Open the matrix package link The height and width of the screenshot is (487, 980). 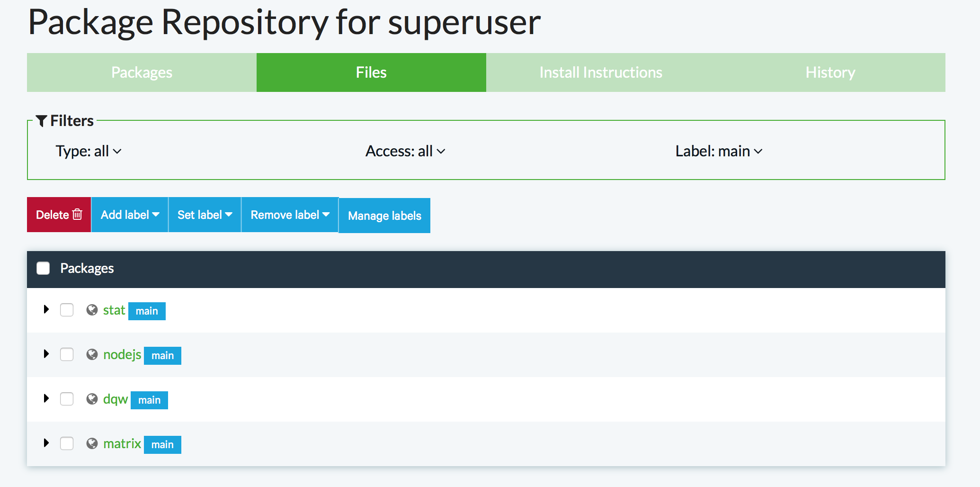click(x=122, y=443)
